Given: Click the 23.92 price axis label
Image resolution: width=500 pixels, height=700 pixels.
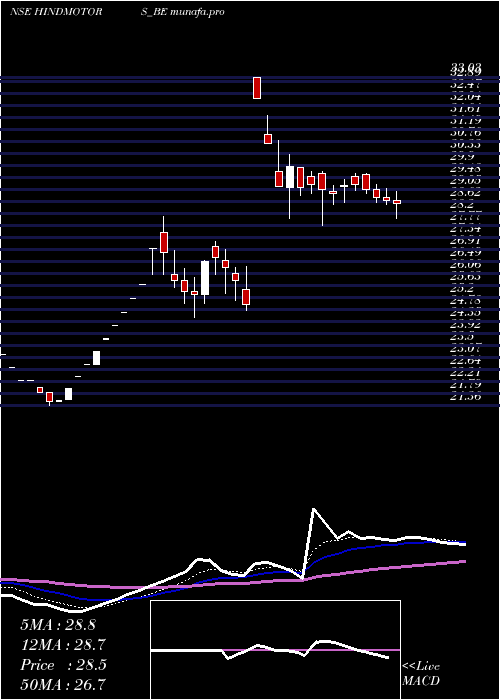Looking at the screenshot, I should pos(466,325).
